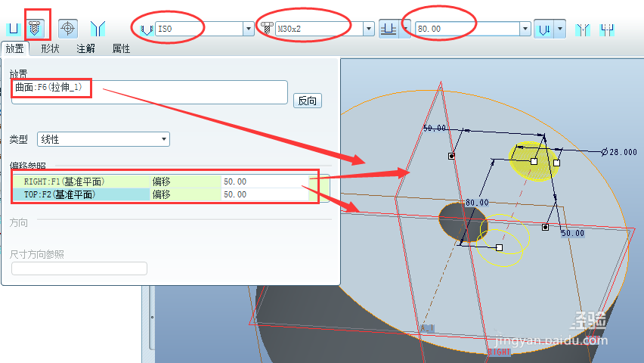Select the simple hole icon
This screenshot has width=644, height=363.
coord(14,29)
